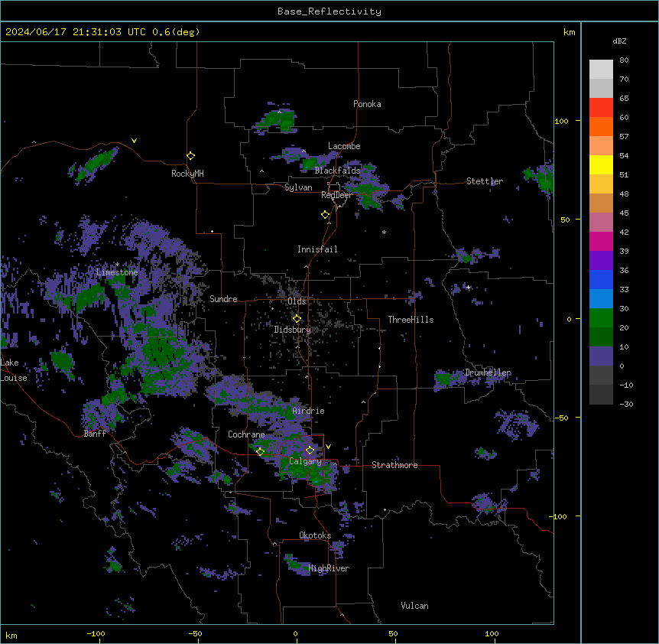Click the Limestone label
Image resolution: width=659 pixels, height=644 pixels.
click(x=117, y=272)
